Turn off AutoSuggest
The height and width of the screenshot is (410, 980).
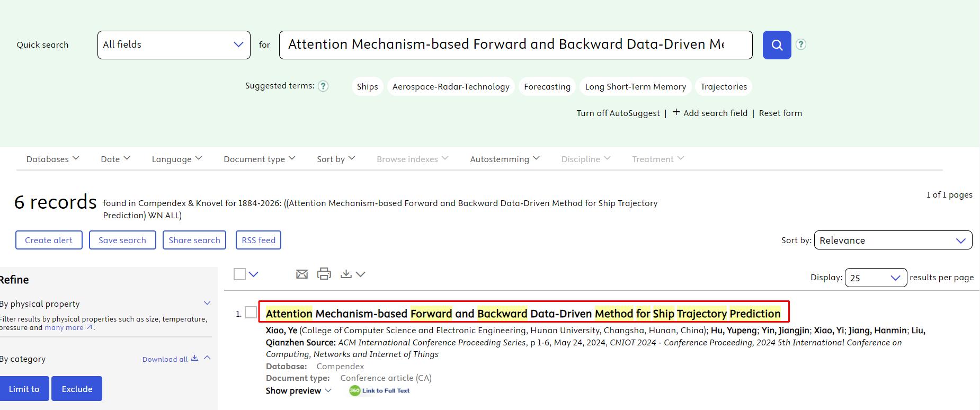point(618,113)
